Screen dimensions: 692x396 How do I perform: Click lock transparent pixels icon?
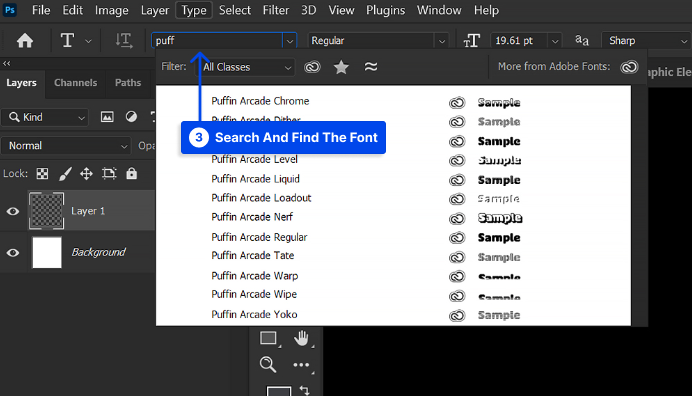pyautogui.click(x=42, y=173)
